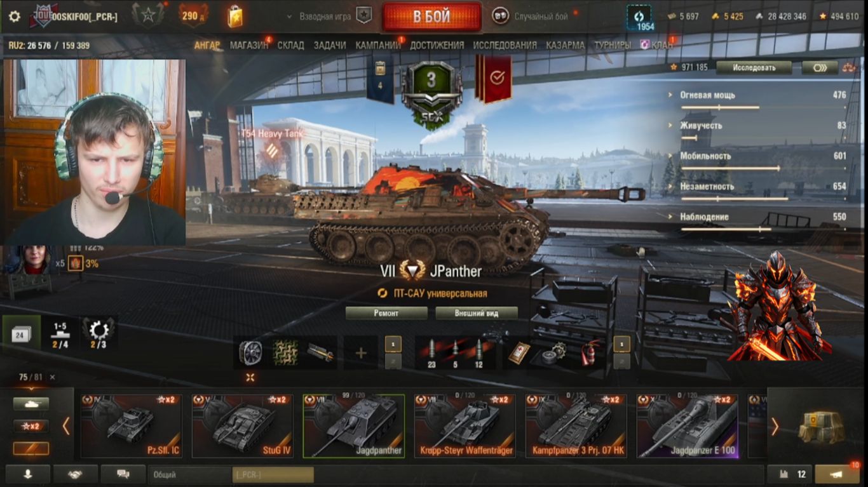Select the camouflage net equipment slot

tap(285, 352)
